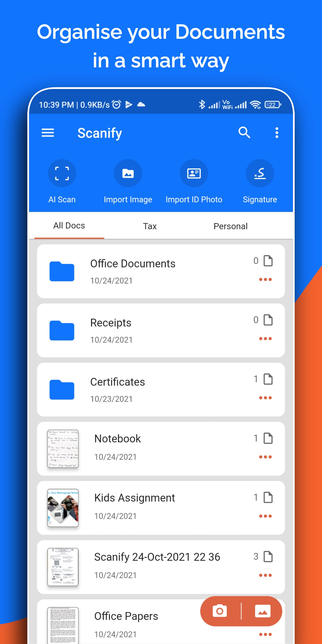Tap the alarm clock status icon

[117, 104]
